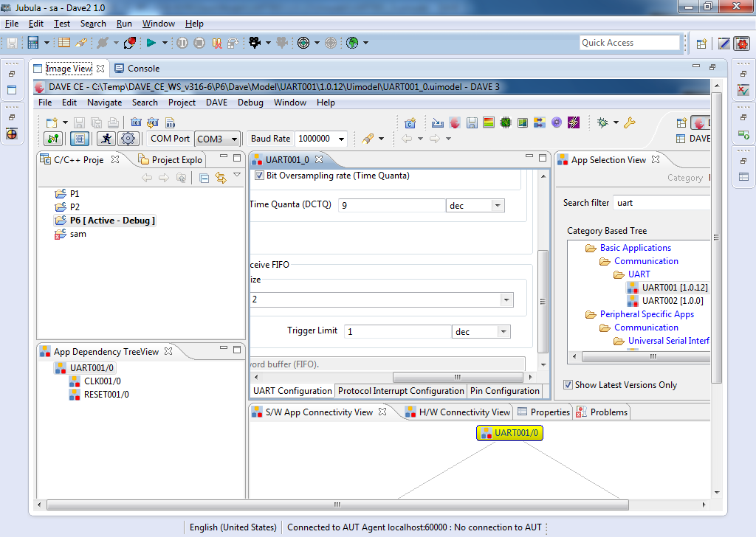
Task: Click the flashlight search icon in DAVE toolbar
Action: [x=368, y=139]
